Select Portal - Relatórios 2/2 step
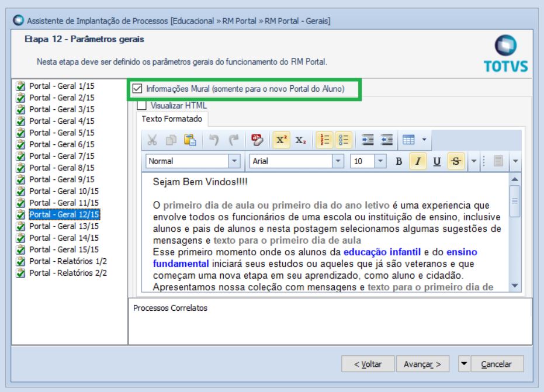544x392 pixels. (x=68, y=273)
